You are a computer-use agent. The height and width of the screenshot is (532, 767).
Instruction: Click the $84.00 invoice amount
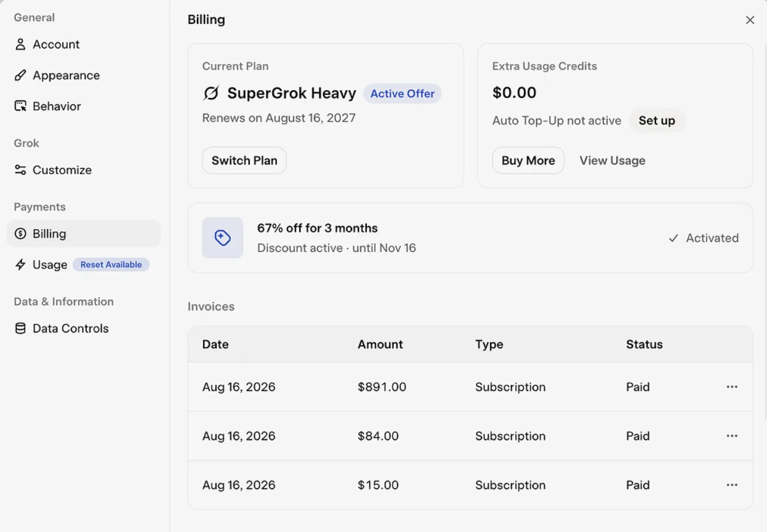(x=378, y=436)
